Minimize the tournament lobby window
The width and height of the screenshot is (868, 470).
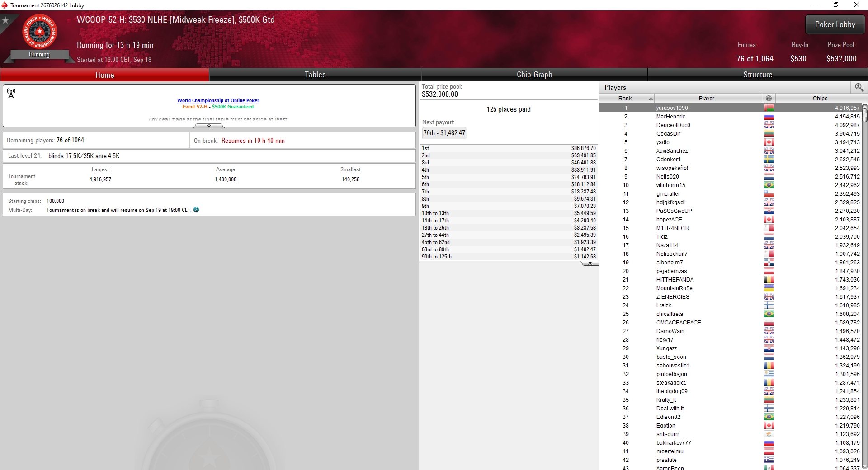click(x=816, y=5)
